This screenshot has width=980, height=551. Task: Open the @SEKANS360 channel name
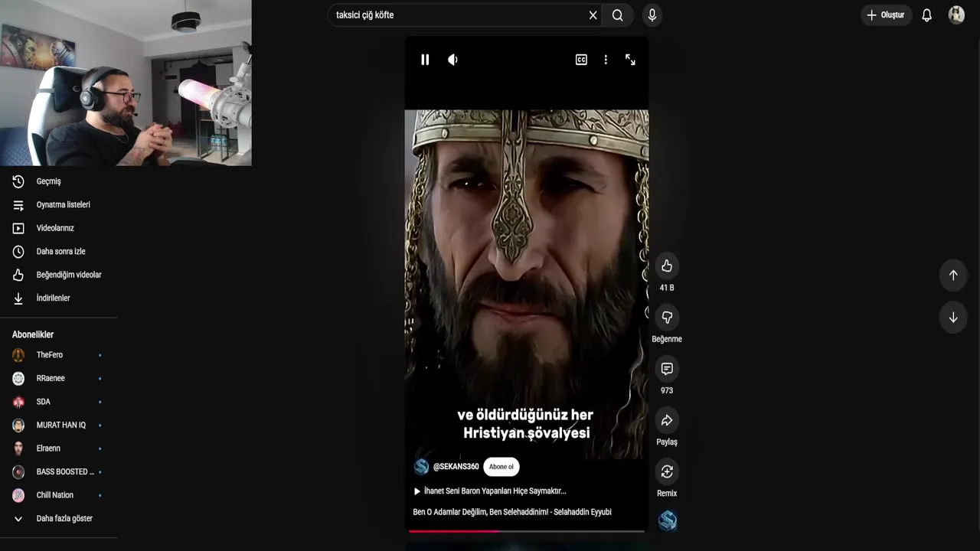[456, 467]
